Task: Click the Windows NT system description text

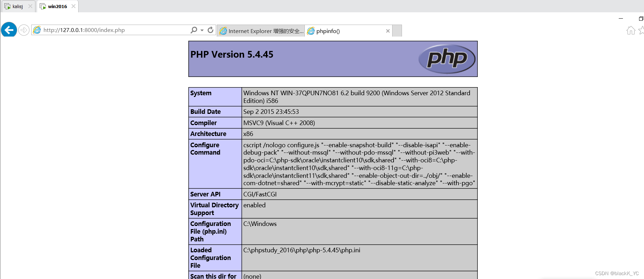Action: 357,97
